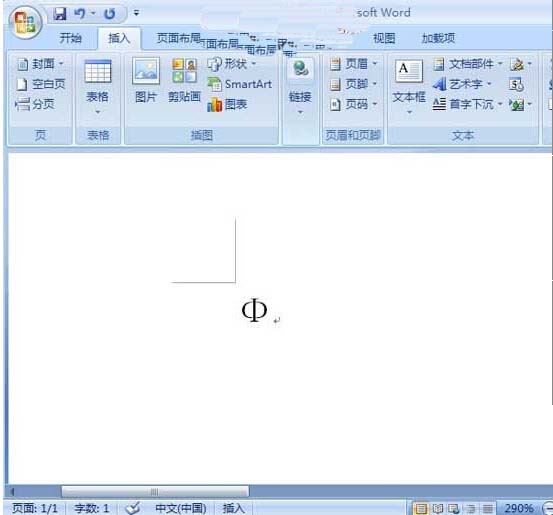Screen dimensions: 553x515
Task: Insert a chart with 图表
Action: 227,104
